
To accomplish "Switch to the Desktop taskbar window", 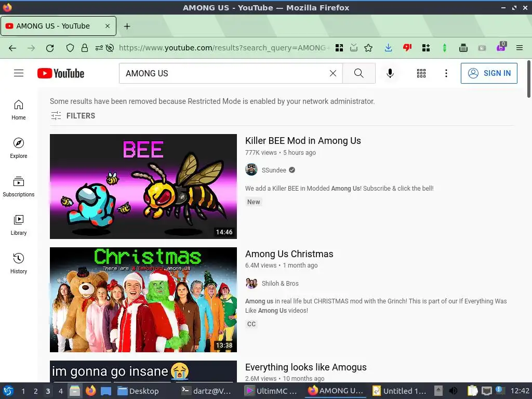I will (x=138, y=391).
